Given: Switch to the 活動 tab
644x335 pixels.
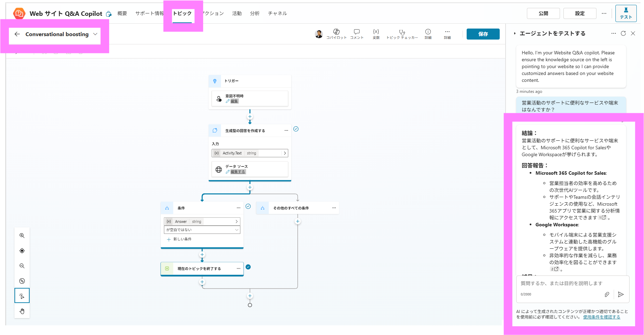Looking at the screenshot, I should 237,13.
